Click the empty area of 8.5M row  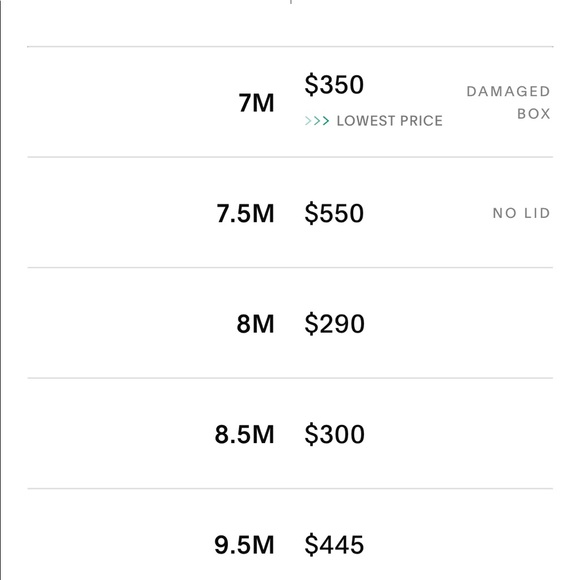[x=459, y=434]
